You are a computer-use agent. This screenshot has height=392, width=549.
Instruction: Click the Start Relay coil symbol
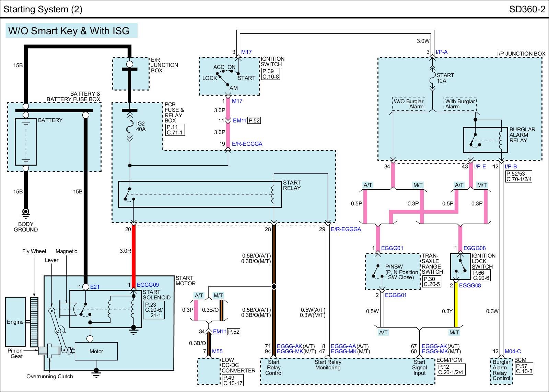click(x=273, y=194)
